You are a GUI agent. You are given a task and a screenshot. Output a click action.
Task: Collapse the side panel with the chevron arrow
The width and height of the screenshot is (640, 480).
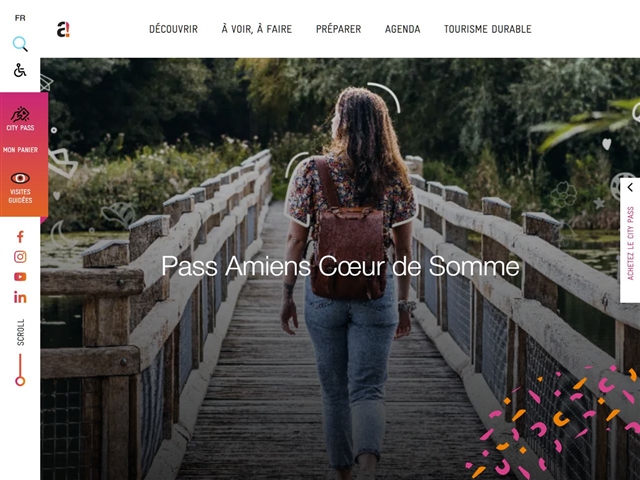point(630,187)
